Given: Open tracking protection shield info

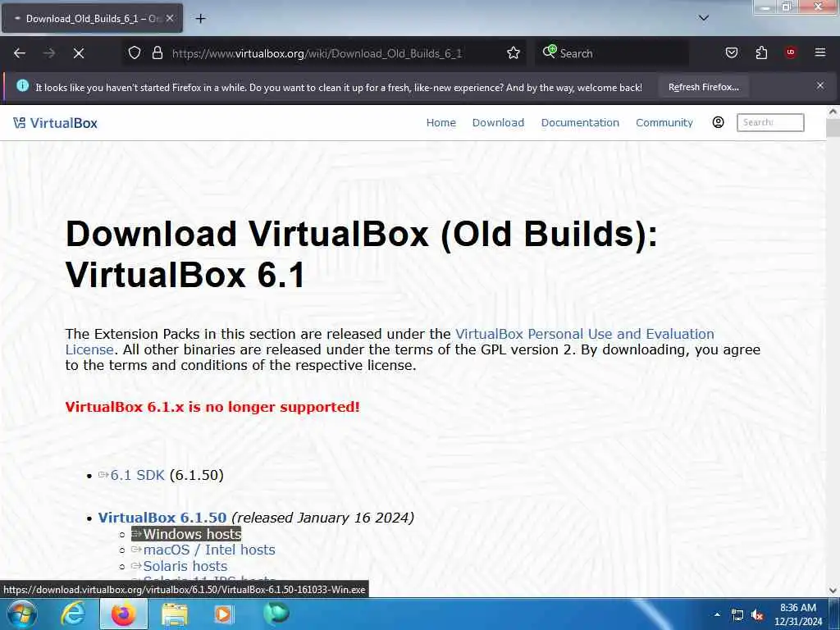Looking at the screenshot, I should [135, 53].
